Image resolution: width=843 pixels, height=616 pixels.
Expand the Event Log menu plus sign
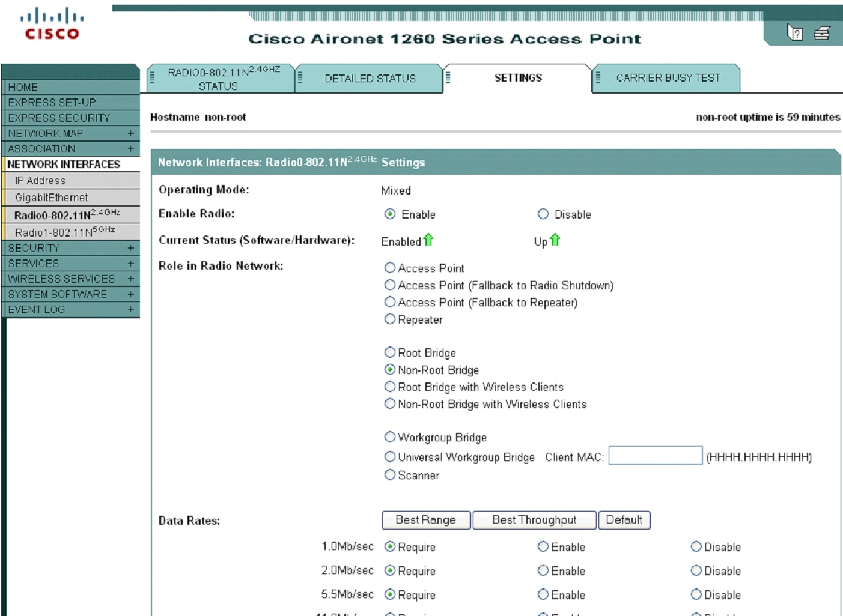pos(130,309)
